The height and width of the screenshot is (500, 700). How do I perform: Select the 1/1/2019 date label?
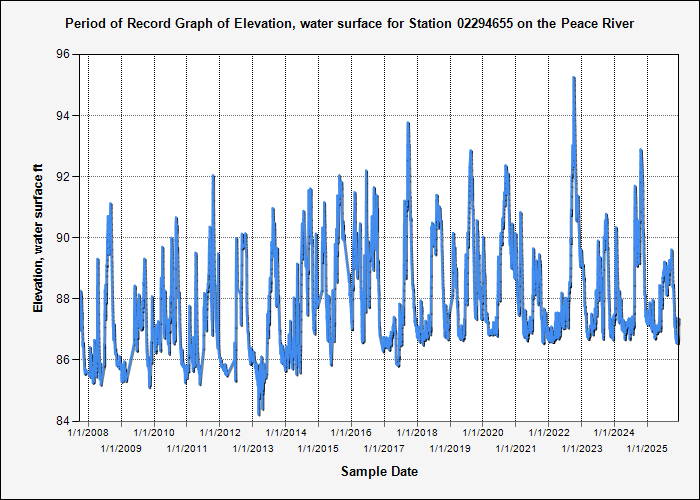pyautogui.click(x=450, y=449)
